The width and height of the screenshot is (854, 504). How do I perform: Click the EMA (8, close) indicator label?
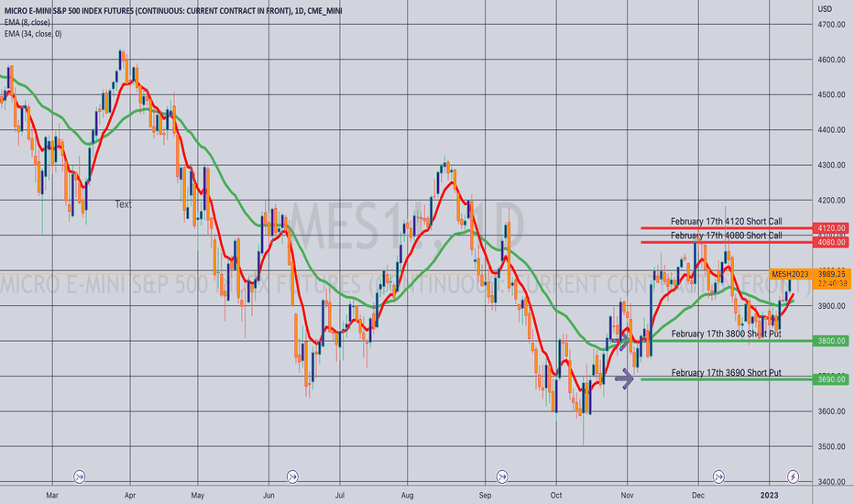click(27, 22)
